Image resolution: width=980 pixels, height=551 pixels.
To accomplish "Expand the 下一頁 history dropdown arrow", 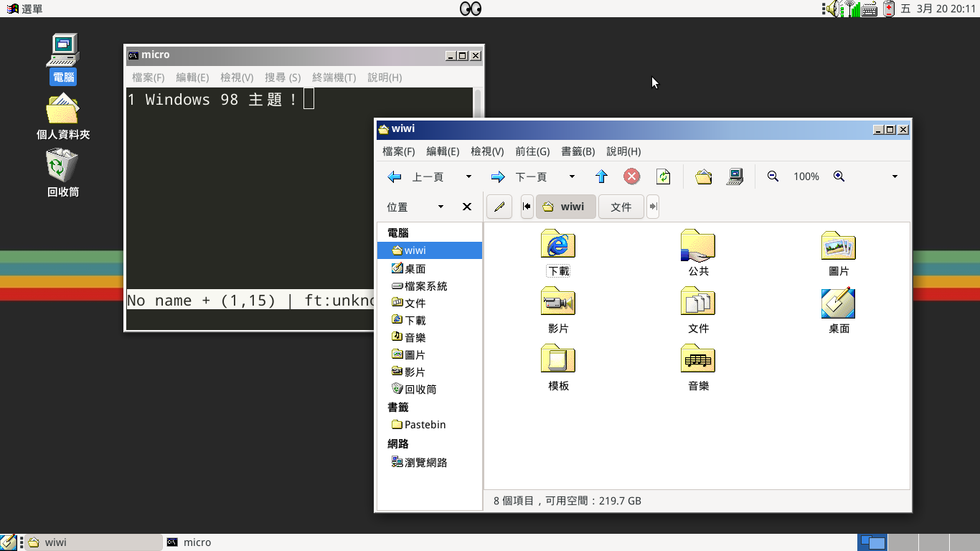I will point(572,176).
